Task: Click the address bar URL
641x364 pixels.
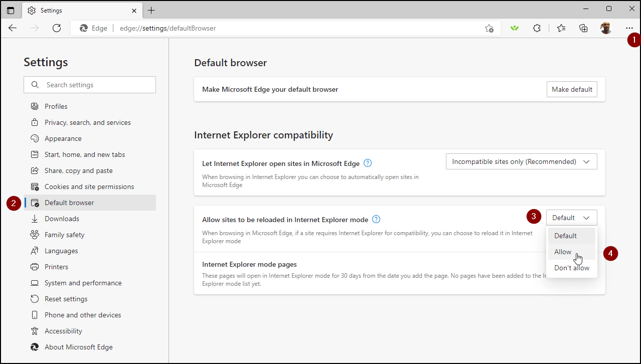Action: [x=168, y=28]
